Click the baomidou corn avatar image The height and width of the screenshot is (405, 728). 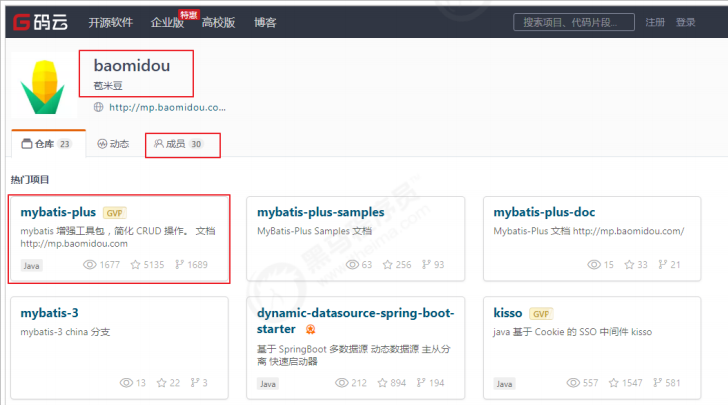pyautogui.click(x=43, y=87)
